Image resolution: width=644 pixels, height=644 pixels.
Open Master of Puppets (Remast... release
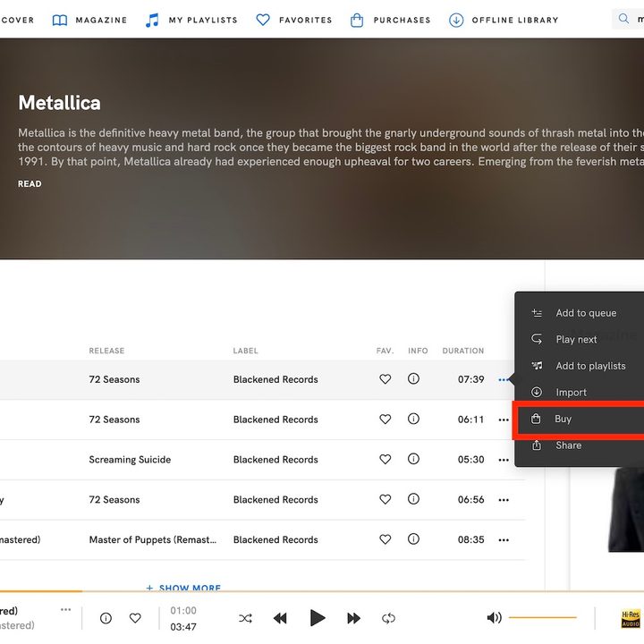pos(152,539)
